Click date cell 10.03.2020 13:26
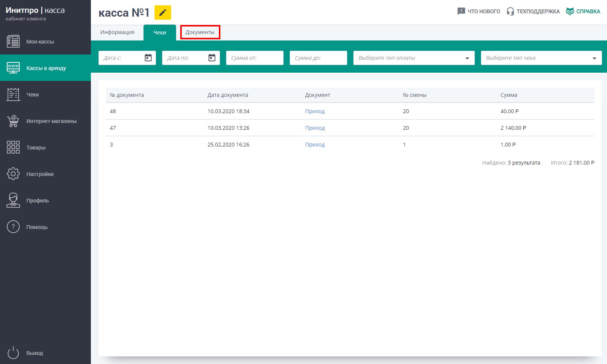 pyautogui.click(x=228, y=128)
